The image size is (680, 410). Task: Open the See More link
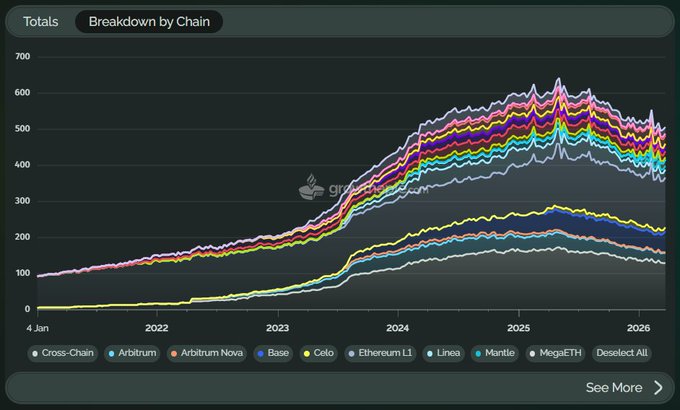614,387
